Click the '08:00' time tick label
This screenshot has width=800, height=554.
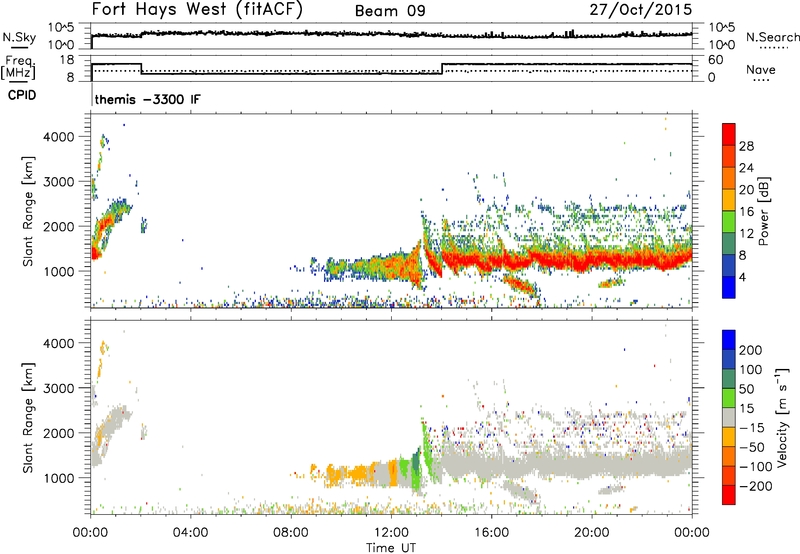[291, 533]
